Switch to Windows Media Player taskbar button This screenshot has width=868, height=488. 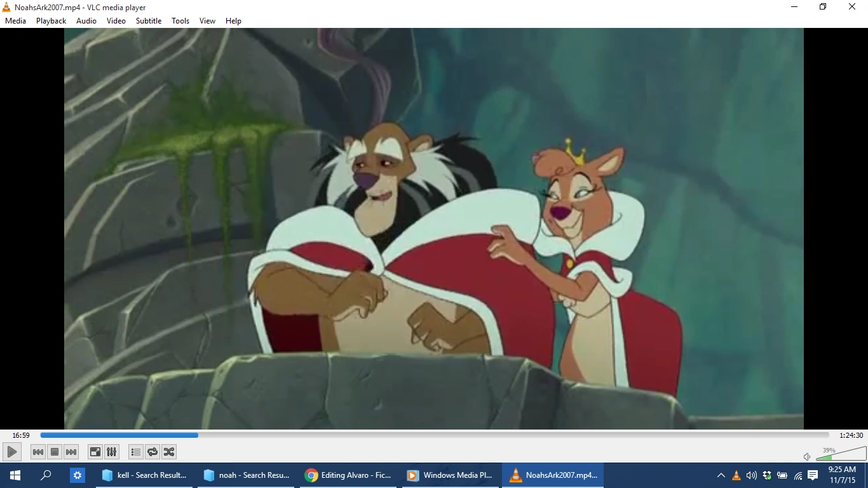coord(450,475)
